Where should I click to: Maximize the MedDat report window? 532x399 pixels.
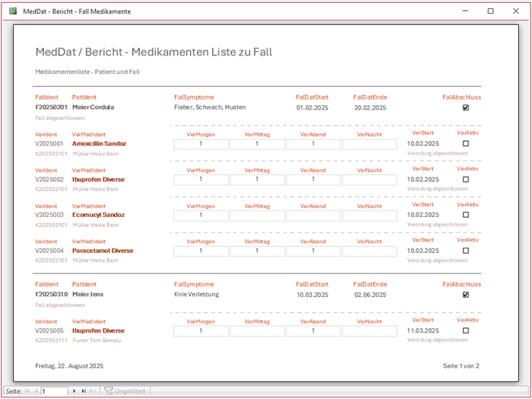[490, 11]
